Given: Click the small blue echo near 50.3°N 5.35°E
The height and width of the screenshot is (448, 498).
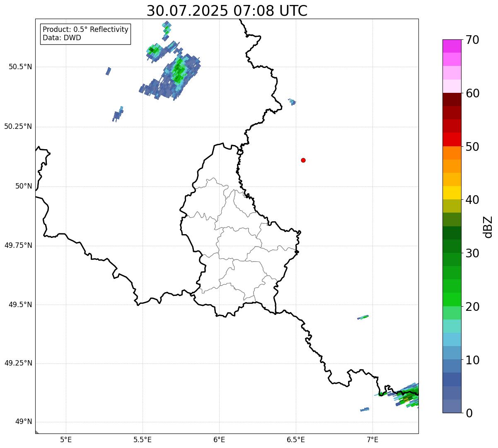Looking at the screenshot, I should 118,114.
